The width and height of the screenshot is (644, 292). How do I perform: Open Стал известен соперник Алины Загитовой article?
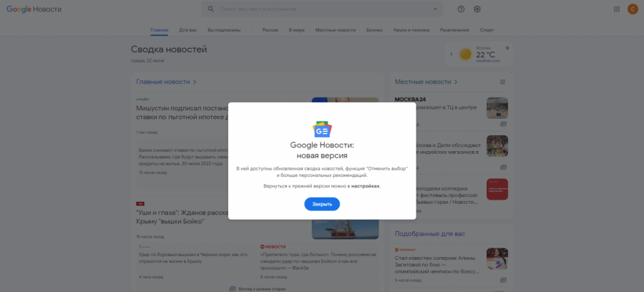[436, 265]
